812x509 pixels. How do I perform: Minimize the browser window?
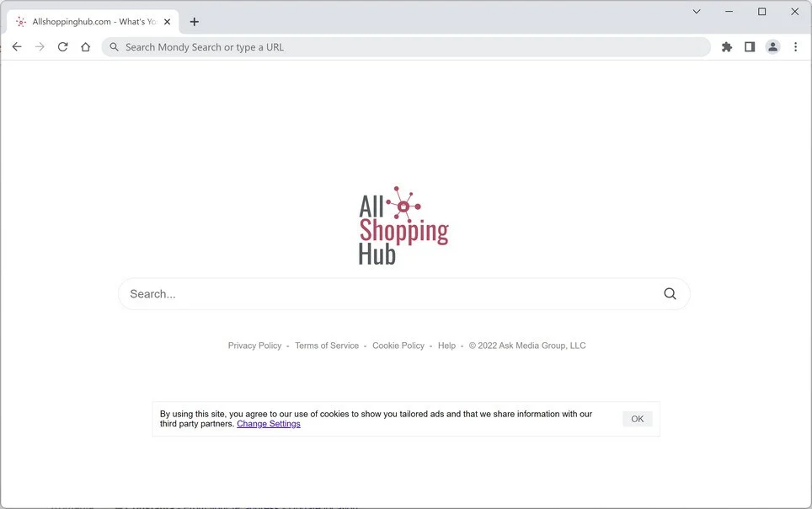pos(729,12)
